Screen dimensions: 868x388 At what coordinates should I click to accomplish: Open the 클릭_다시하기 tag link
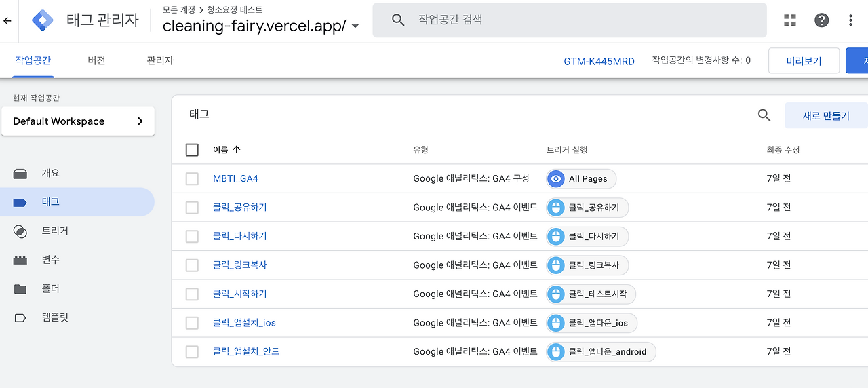240,237
